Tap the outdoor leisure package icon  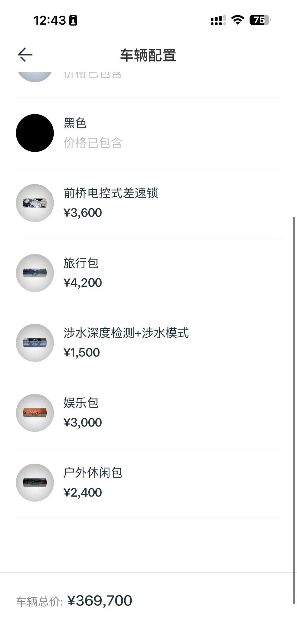pos(35,482)
